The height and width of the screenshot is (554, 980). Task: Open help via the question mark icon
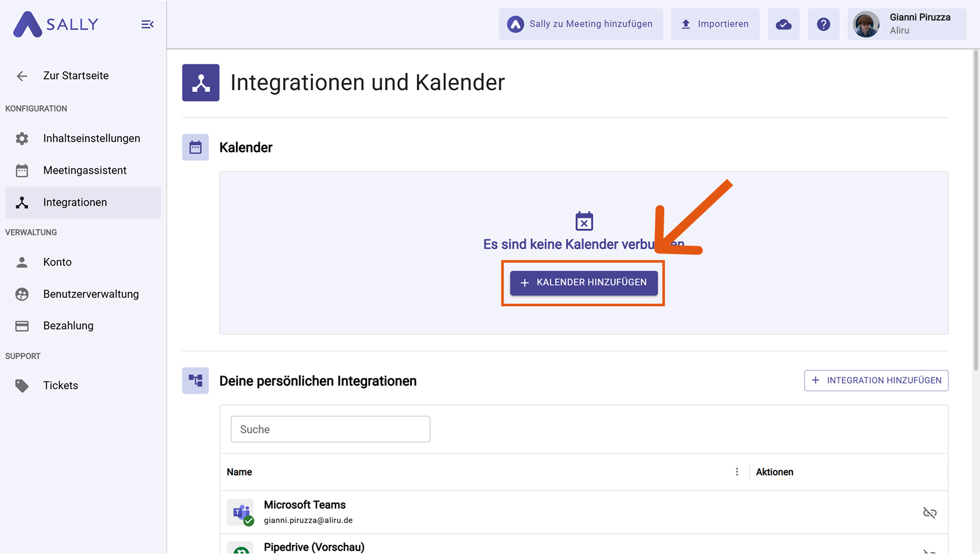(823, 24)
